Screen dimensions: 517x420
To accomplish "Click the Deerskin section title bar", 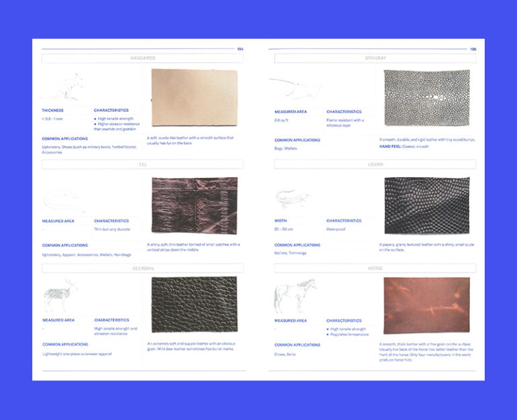I will coord(143,269).
